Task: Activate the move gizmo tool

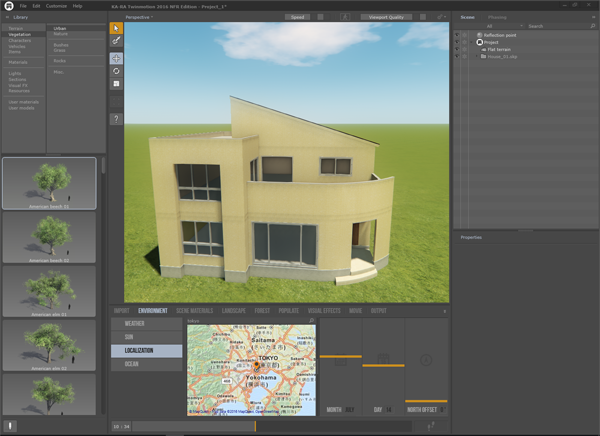Action: tap(116, 59)
